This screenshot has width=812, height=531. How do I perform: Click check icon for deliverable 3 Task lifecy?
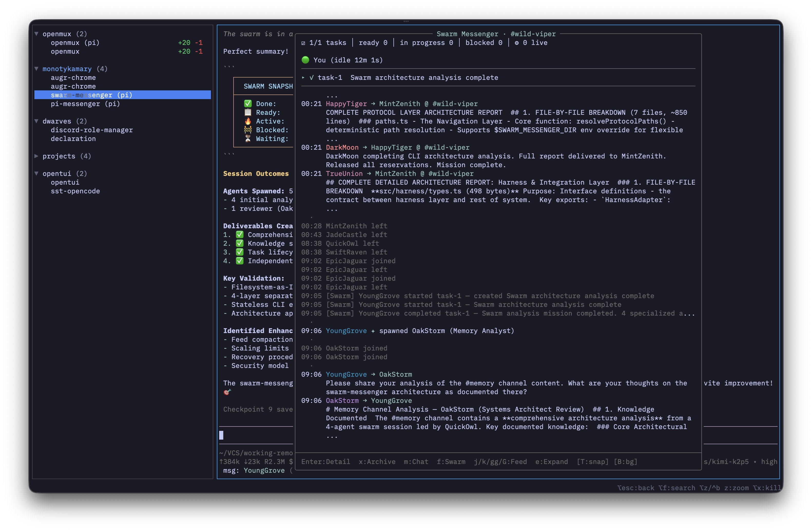pos(240,252)
